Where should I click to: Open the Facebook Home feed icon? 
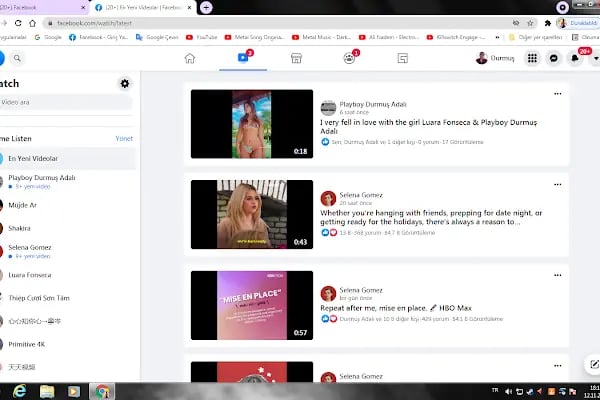point(190,58)
